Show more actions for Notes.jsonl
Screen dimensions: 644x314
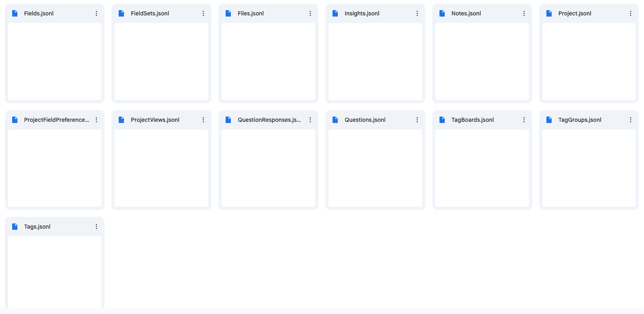524,13
